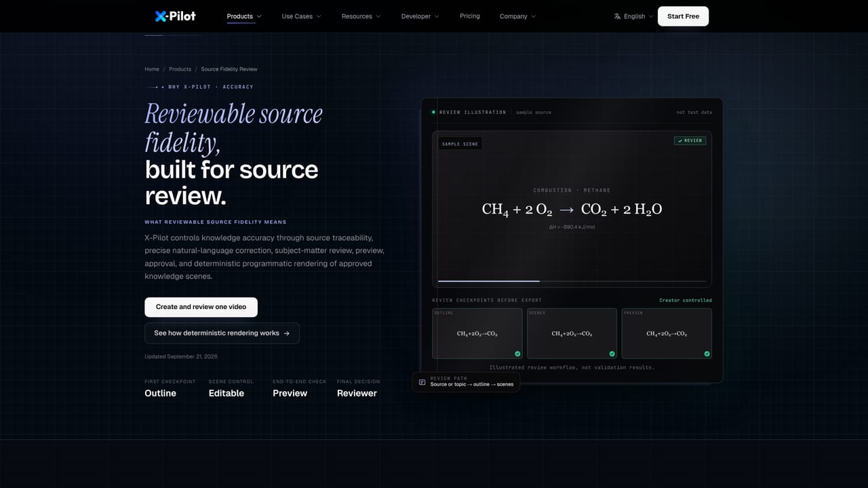
Task: Click the review path document icon
Action: point(422,382)
